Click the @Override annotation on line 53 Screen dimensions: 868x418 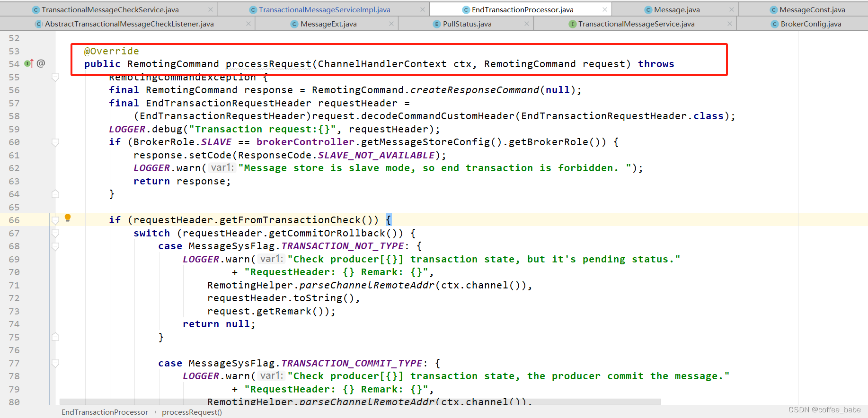(x=112, y=51)
